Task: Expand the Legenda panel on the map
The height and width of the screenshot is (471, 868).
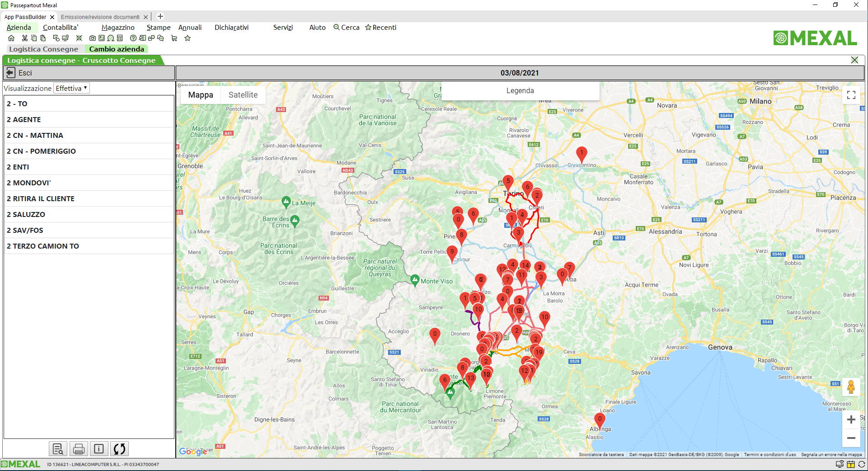Action: (x=520, y=90)
